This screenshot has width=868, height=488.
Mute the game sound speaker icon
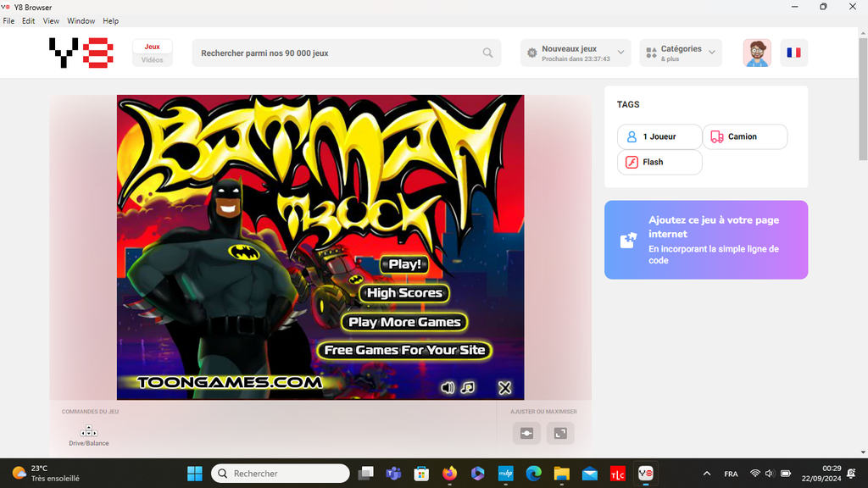pos(448,388)
